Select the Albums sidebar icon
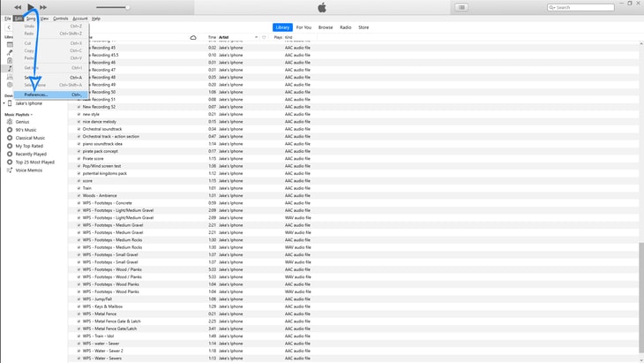The height and width of the screenshot is (363, 644). point(10,60)
